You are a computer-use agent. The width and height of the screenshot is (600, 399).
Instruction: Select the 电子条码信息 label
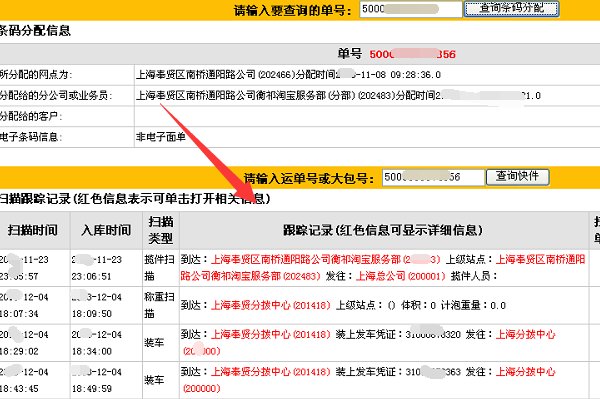(31, 137)
